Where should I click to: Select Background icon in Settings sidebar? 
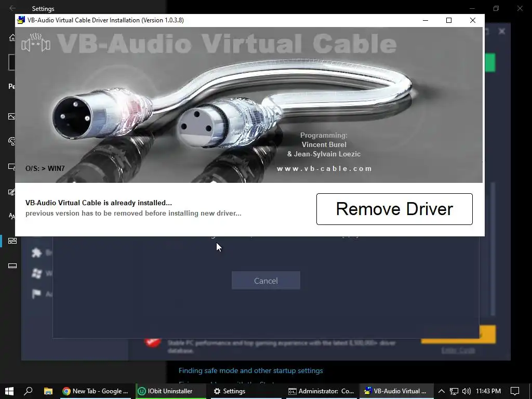tap(12, 116)
